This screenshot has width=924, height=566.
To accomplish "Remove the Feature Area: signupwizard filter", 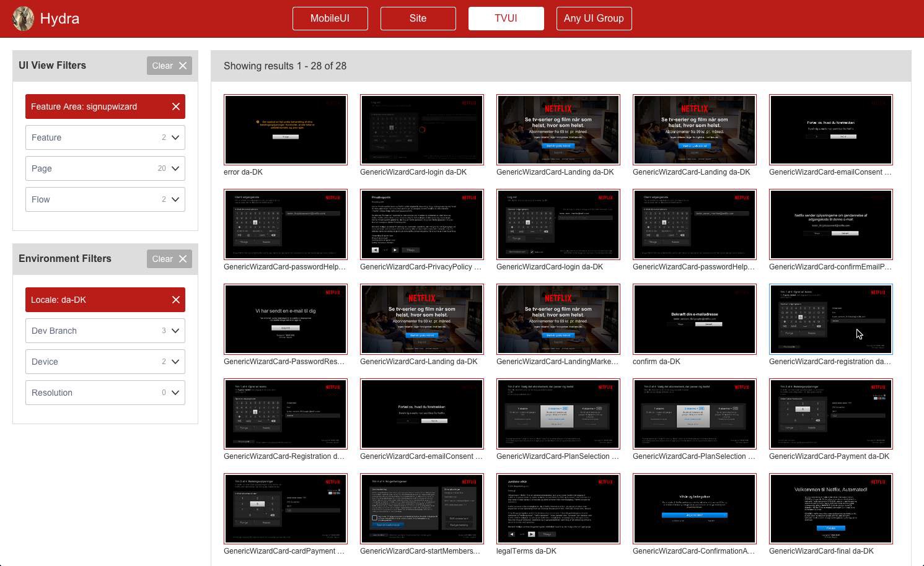I will click(176, 107).
